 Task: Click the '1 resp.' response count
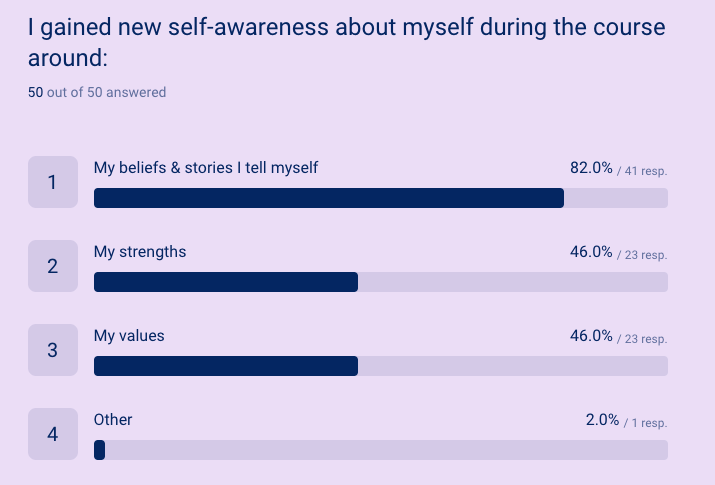[x=648, y=423]
